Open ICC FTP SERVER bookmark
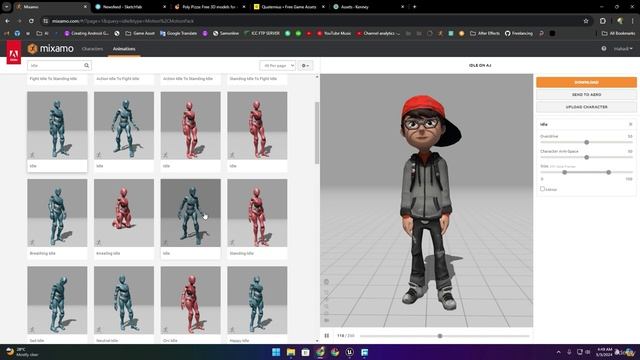 [x=262, y=33]
